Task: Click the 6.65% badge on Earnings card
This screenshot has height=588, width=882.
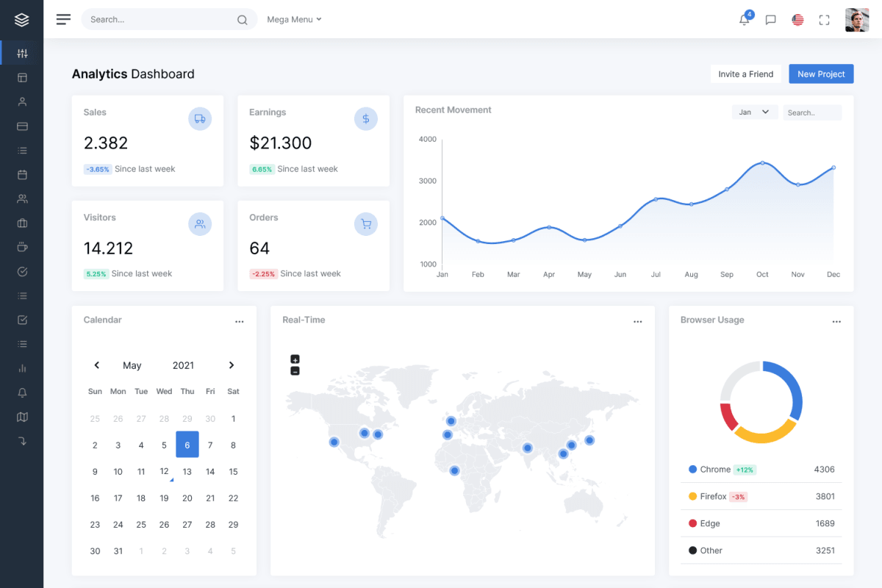Action: pyautogui.click(x=262, y=169)
